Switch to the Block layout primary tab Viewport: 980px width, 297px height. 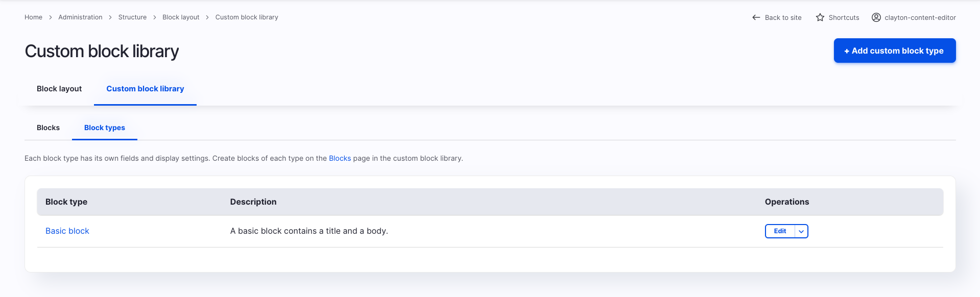click(x=59, y=89)
